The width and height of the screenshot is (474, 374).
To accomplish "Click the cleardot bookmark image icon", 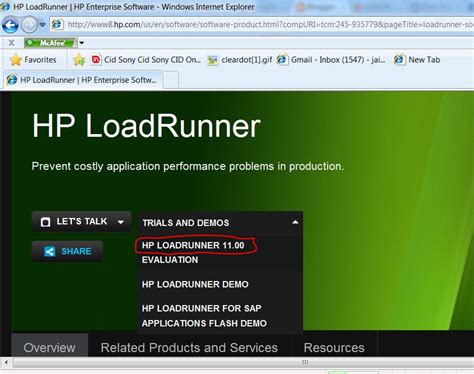I will 213,60.
